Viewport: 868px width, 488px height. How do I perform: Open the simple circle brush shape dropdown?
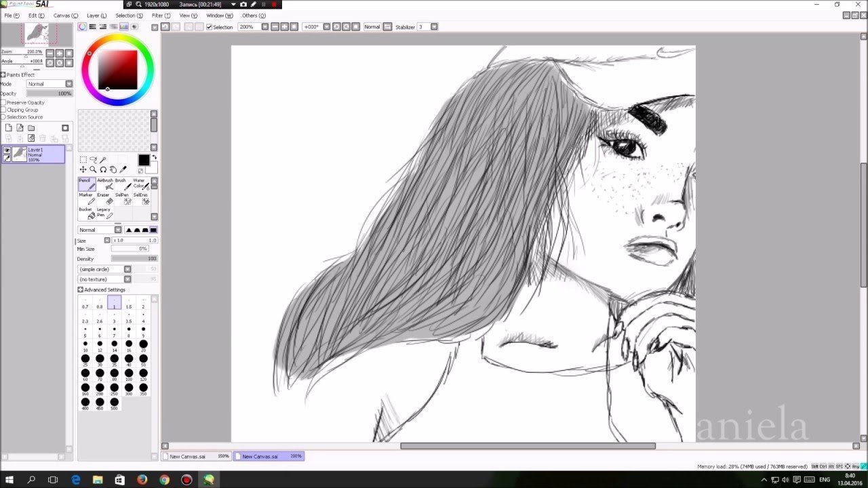coord(104,269)
